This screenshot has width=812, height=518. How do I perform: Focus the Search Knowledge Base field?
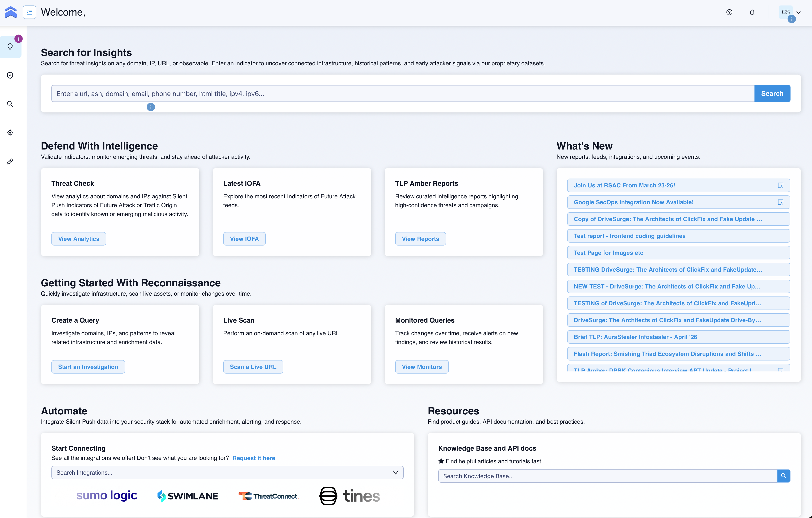point(608,476)
